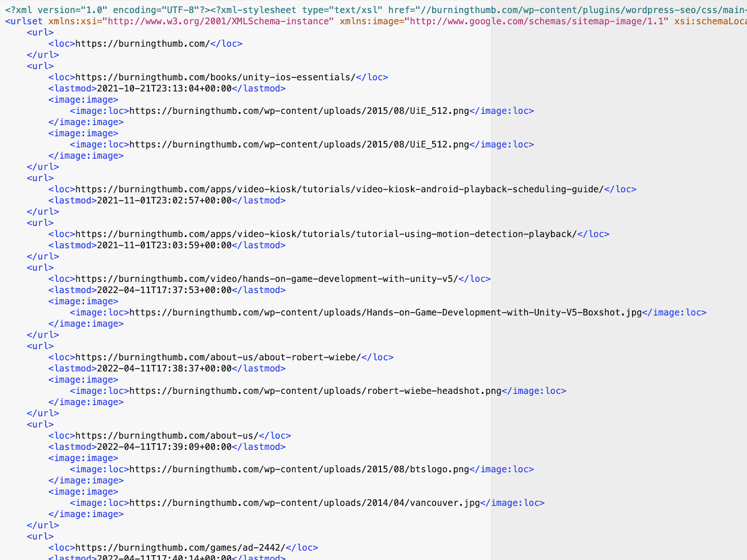Click the btslogo.png image URL
747x560 pixels.
click(299, 469)
